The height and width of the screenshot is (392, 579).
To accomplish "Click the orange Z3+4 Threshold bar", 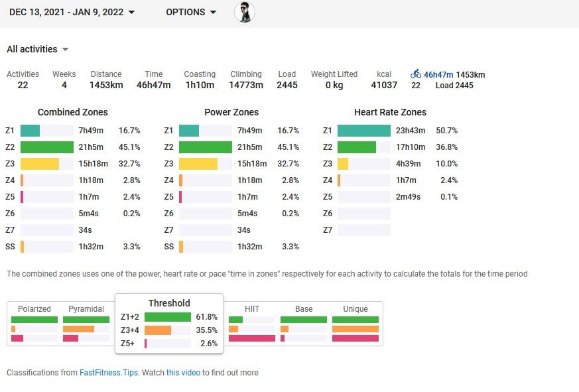I will [158, 330].
